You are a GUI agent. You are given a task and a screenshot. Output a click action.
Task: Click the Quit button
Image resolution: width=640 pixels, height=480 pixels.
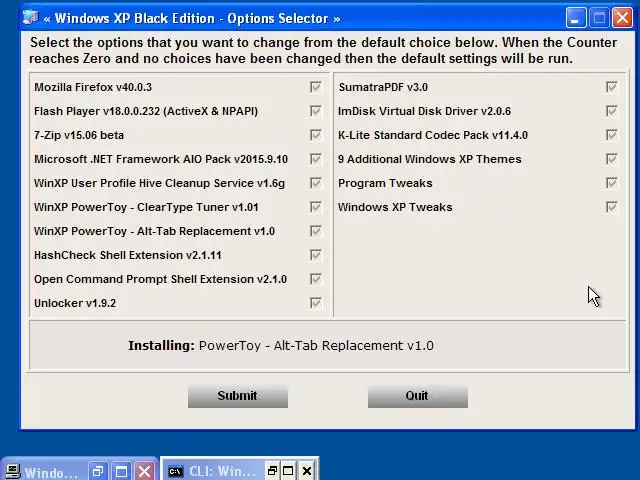(x=418, y=396)
